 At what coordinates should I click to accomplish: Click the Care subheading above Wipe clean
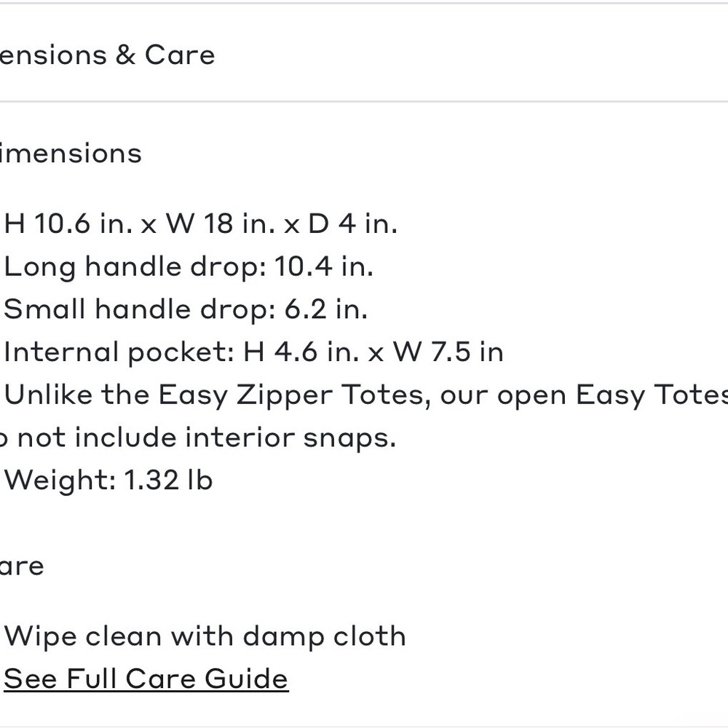pos(22,566)
